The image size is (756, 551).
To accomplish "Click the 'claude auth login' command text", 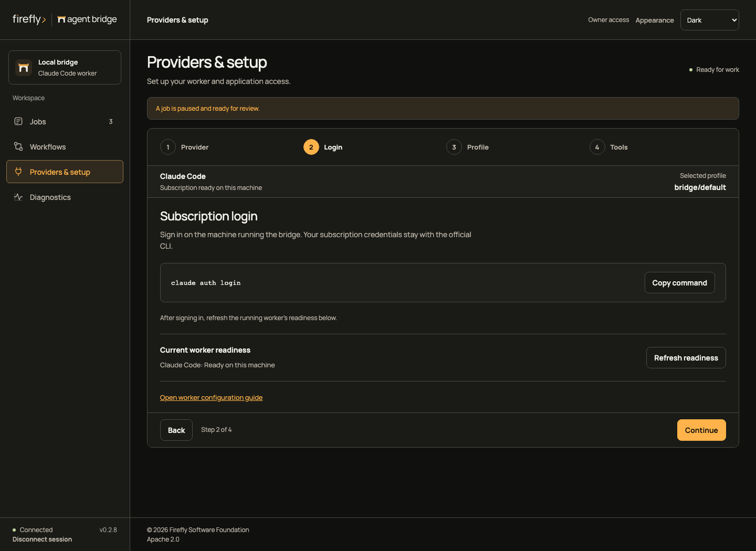I will pyautogui.click(x=206, y=283).
